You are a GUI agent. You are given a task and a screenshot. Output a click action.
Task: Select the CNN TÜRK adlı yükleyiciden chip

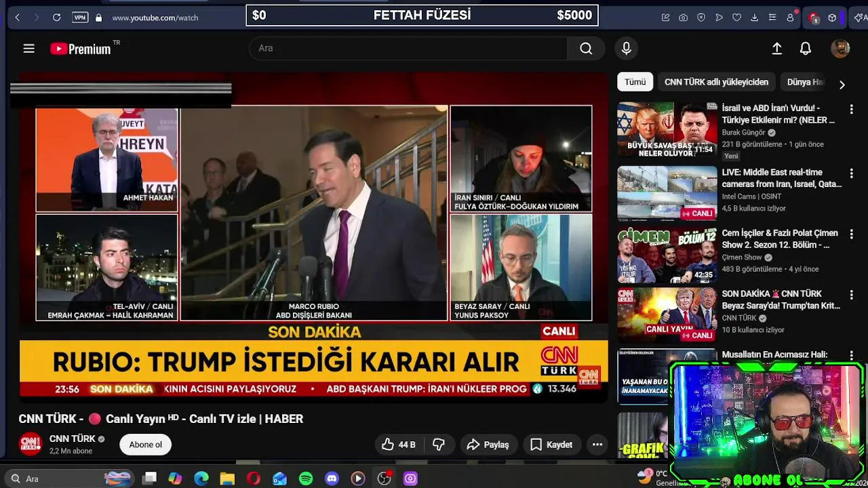pyautogui.click(x=716, y=82)
